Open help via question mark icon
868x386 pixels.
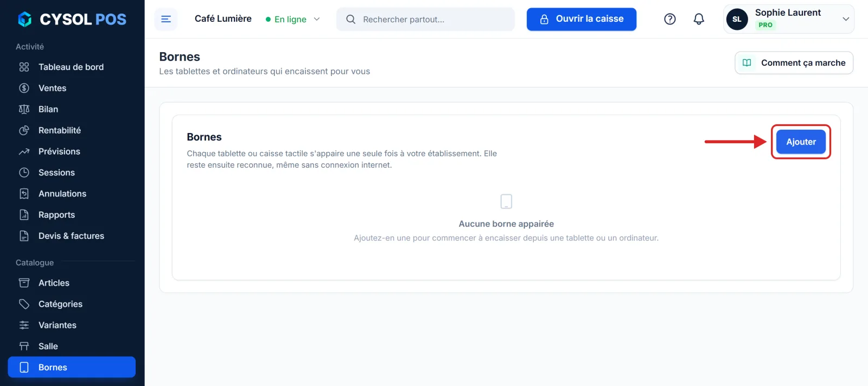[670, 19]
